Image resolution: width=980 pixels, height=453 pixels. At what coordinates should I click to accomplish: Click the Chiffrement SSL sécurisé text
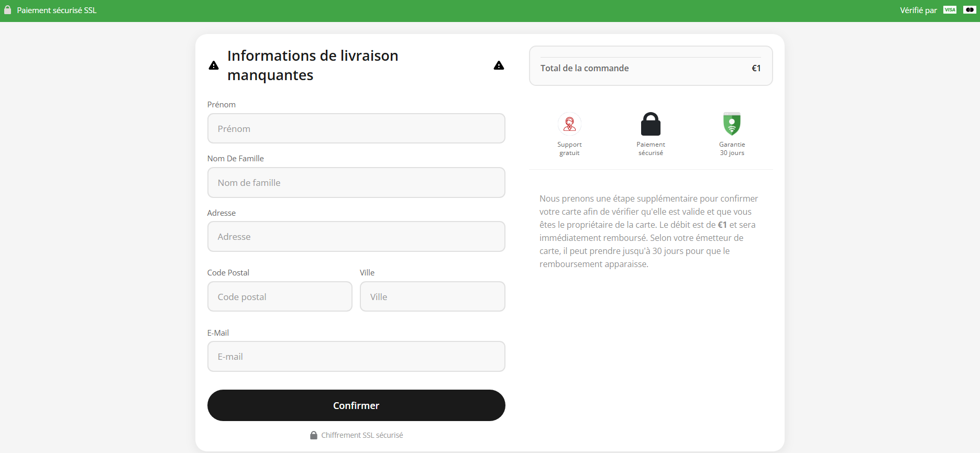click(362, 435)
